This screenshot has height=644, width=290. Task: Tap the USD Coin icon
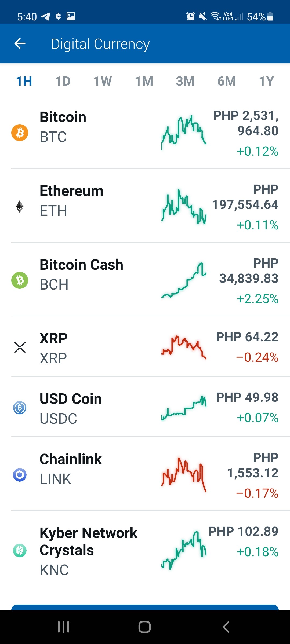point(20,408)
